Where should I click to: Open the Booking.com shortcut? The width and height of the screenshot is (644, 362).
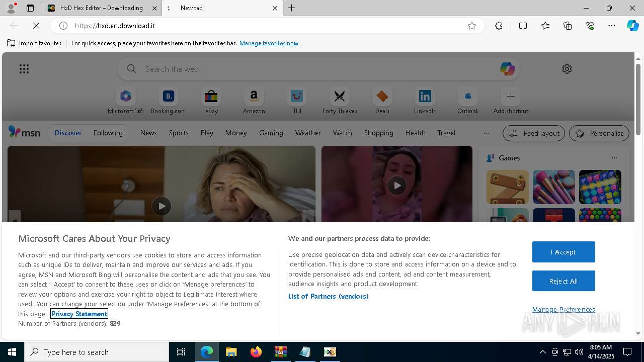click(x=169, y=101)
